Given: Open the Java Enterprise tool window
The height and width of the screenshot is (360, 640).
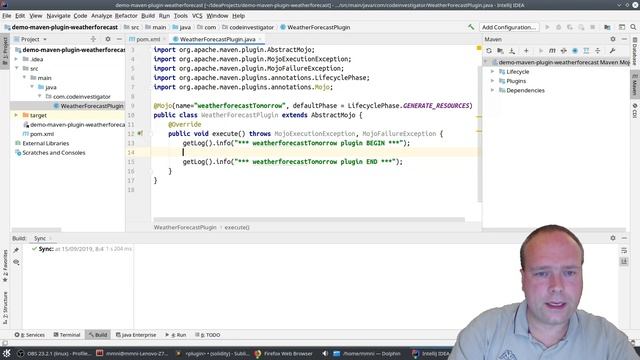Looking at the screenshot, I should [136, 335].
